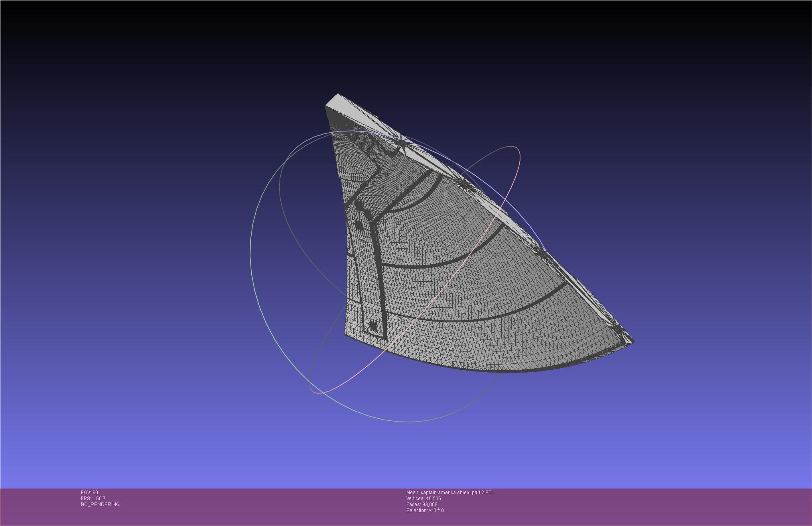Click the Faces: 93,068 count

pyautogui.click(x=422, y=504)
